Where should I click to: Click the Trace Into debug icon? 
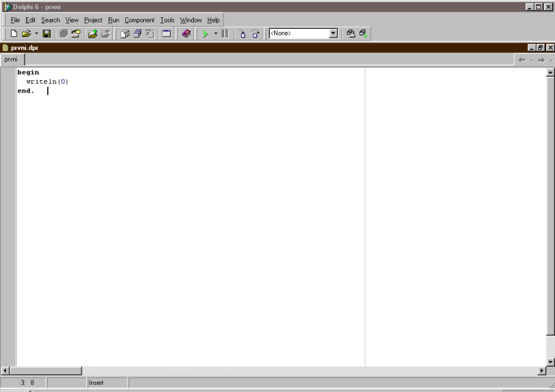click(242, 33)
